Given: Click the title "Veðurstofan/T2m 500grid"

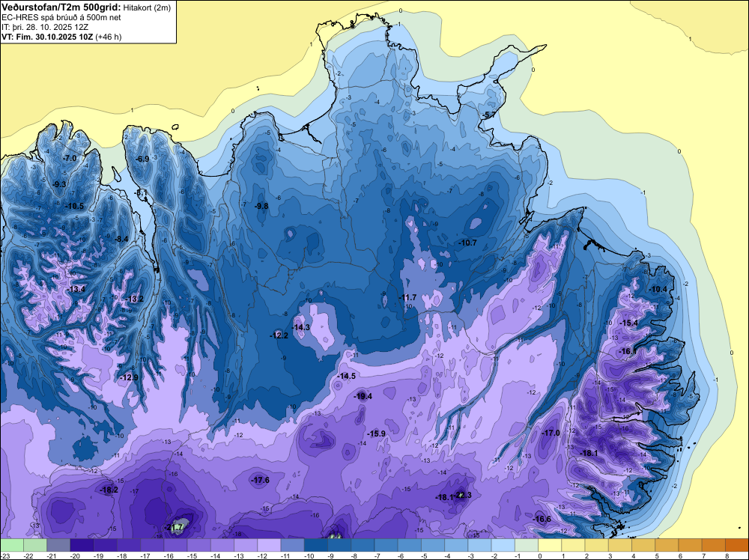Looking at the screenshot, I should (60, 7).
